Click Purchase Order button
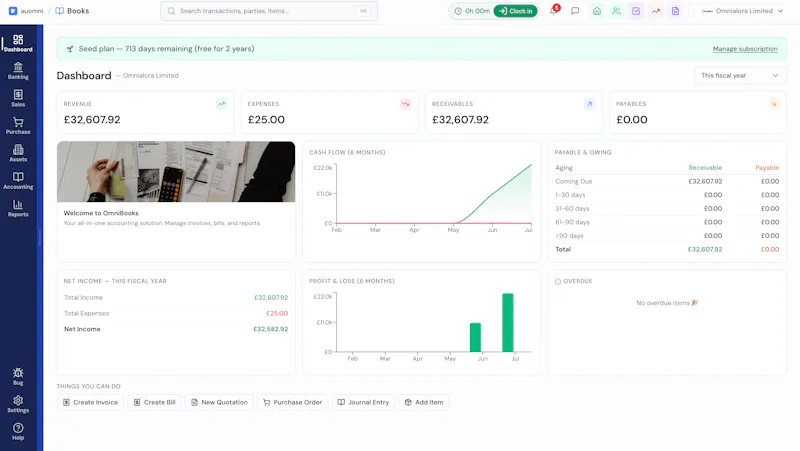The image size is (800, 451). pos(292,402)
